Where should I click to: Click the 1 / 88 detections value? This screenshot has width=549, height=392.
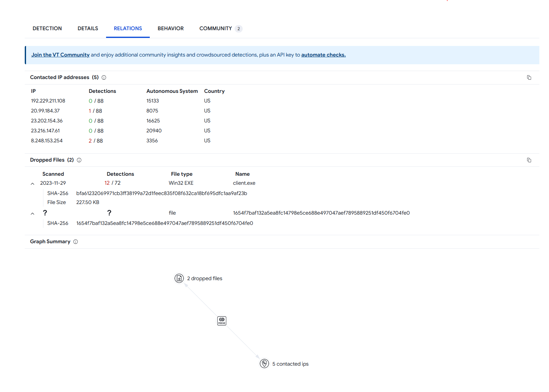click(x=95, y=111)
